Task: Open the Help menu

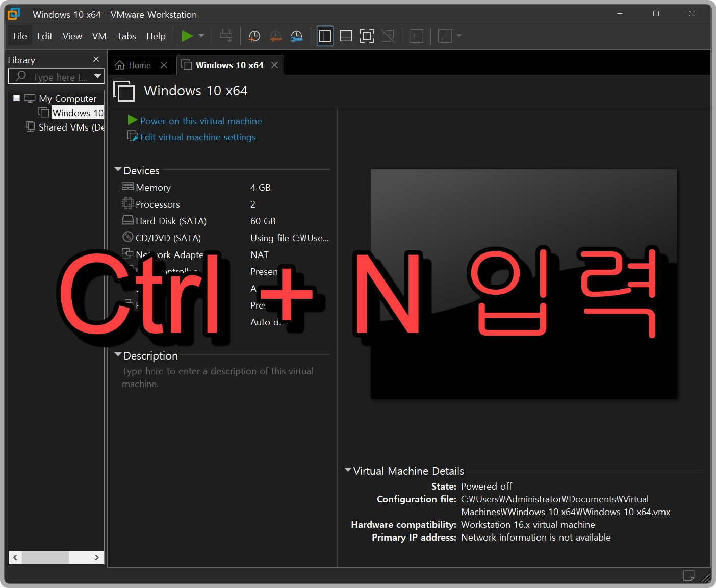Action: click(x=156, y=36)
